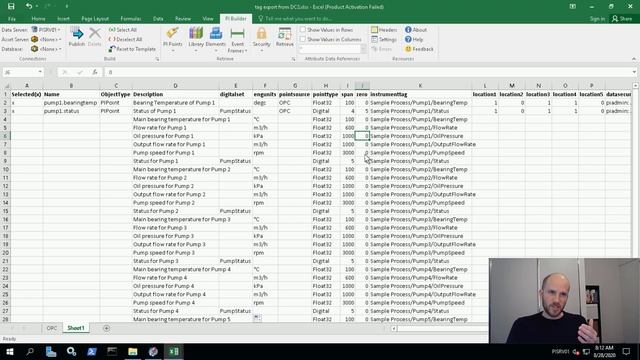640x360 pixels.
Task: Click the Headers button
Action: point(384,30)
